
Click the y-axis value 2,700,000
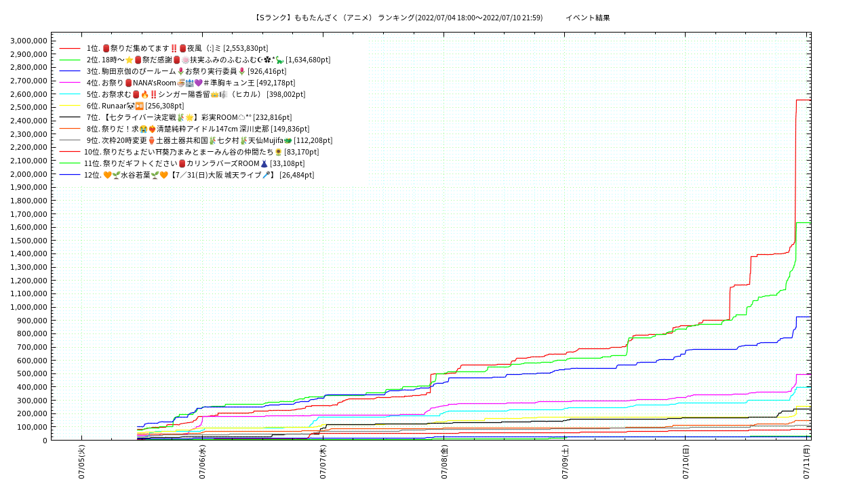click(28, 81)
